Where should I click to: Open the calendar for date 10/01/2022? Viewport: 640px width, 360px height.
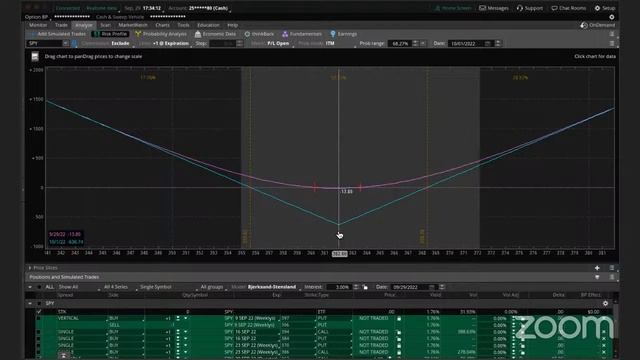488,43
